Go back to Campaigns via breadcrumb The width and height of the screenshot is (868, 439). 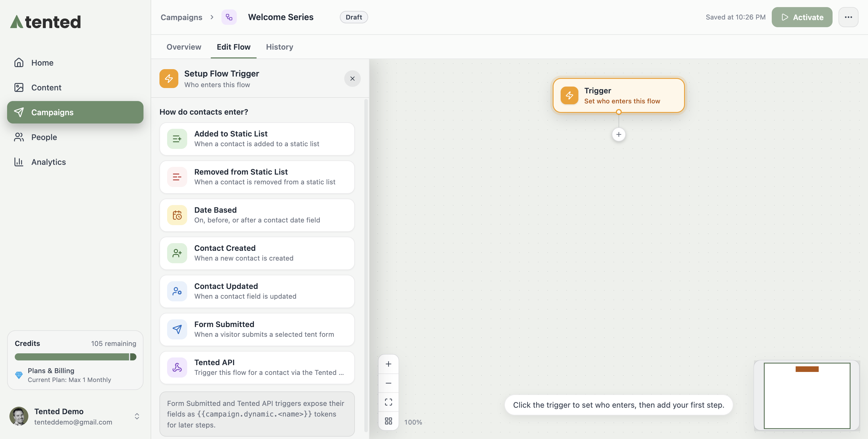181,17
